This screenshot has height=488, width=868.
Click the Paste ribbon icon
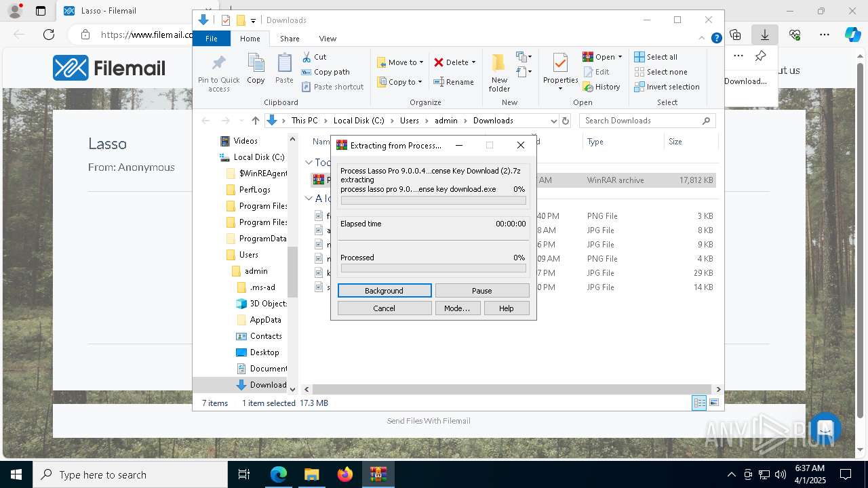tap(284, 69)
